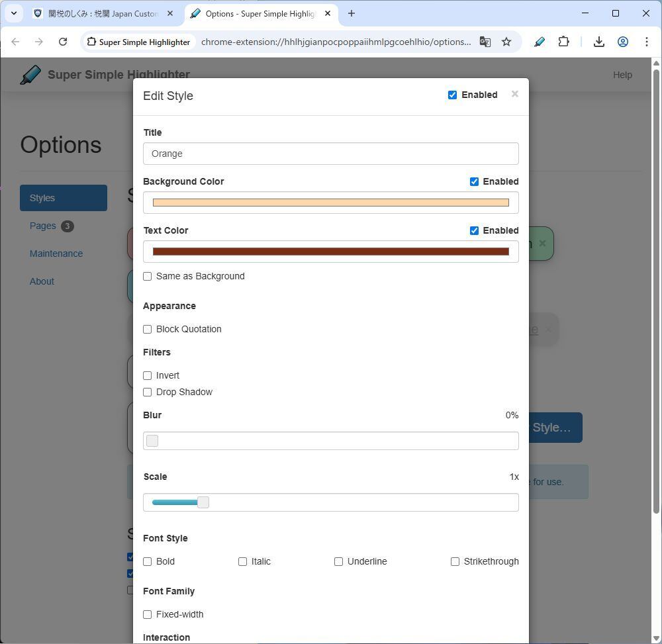
Task: Select the Styles sidebar tab
Action: [64, 198]
